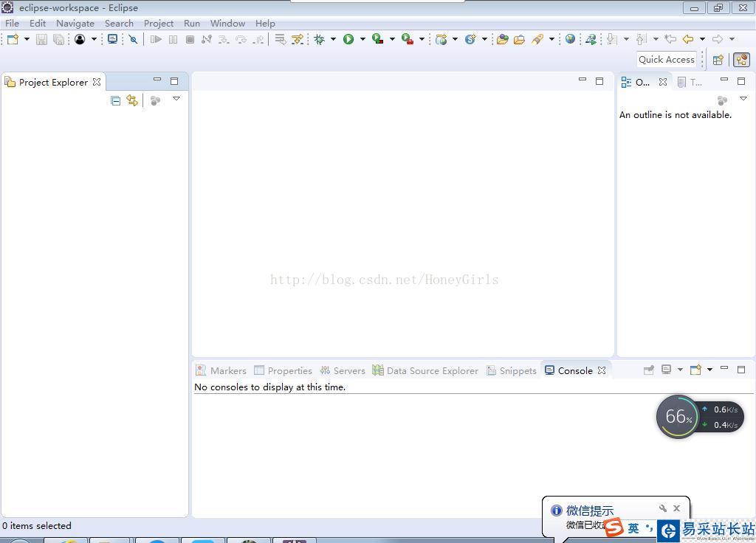Maximize the Console panel
This screenshot has width=756, height=543.
(x=741, y=369)
